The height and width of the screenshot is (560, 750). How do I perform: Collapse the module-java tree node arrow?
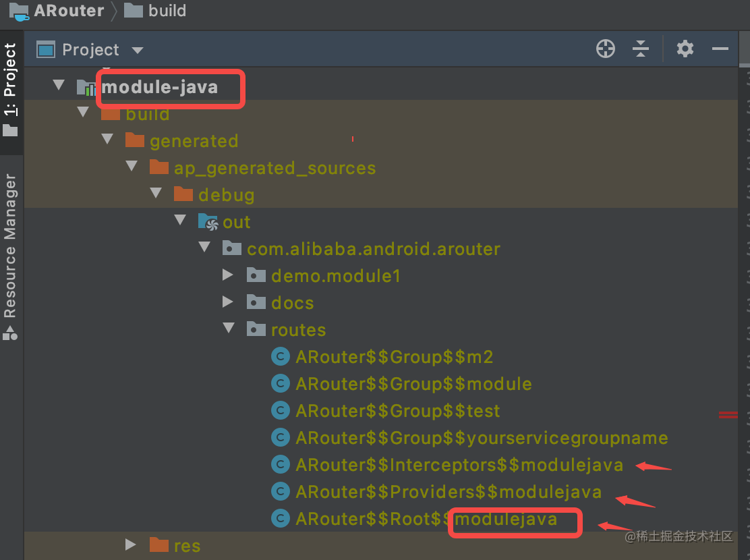pos(59,85)
